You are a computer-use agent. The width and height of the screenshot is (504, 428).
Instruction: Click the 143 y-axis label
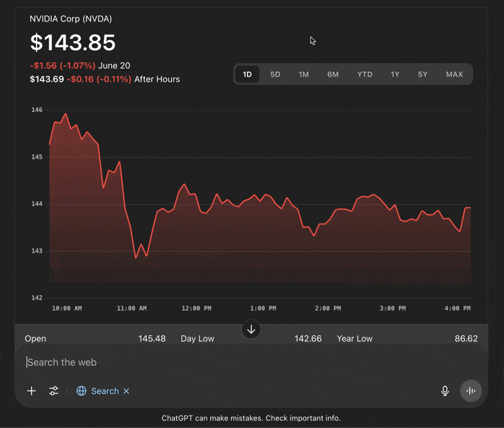37,251
